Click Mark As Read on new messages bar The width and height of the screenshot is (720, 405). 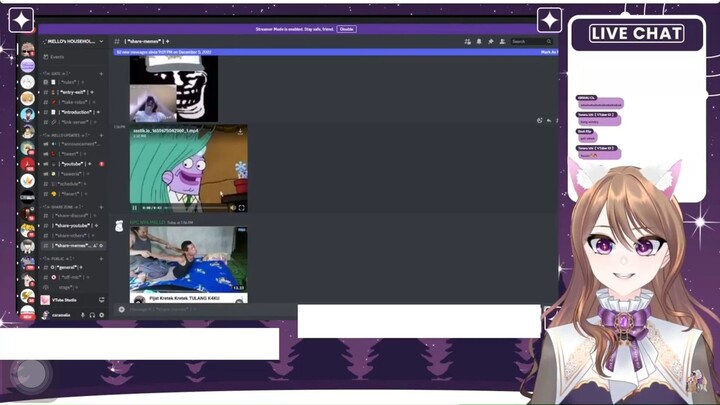(x=549, y=52)
